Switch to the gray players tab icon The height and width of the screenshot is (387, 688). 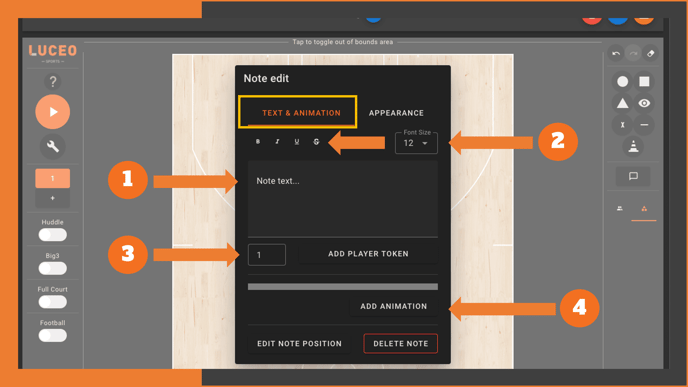pos(620,208)
